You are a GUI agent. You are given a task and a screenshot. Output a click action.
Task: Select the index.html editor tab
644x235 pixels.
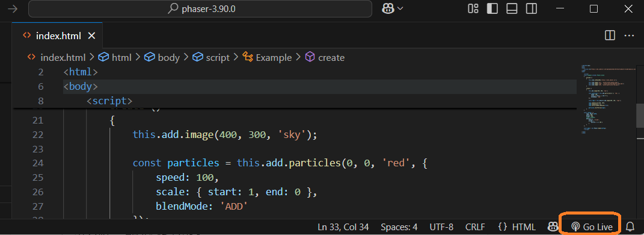click(58, 36)
